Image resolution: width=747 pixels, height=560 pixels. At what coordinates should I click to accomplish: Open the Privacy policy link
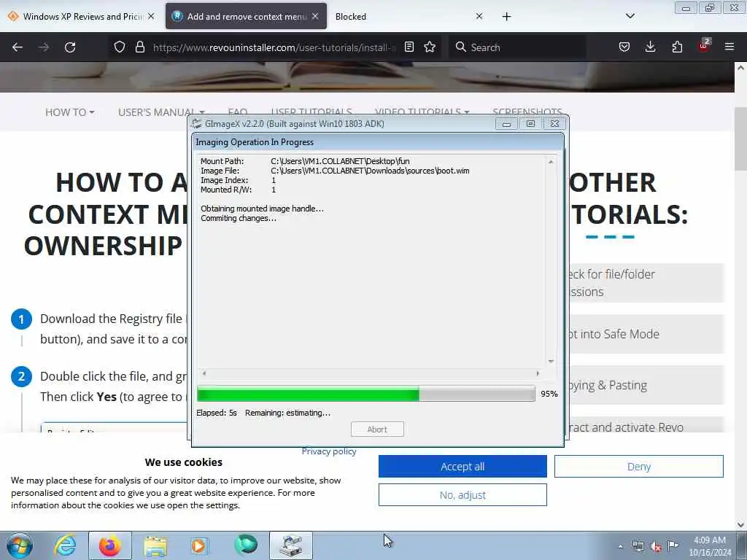click(329, 451)
